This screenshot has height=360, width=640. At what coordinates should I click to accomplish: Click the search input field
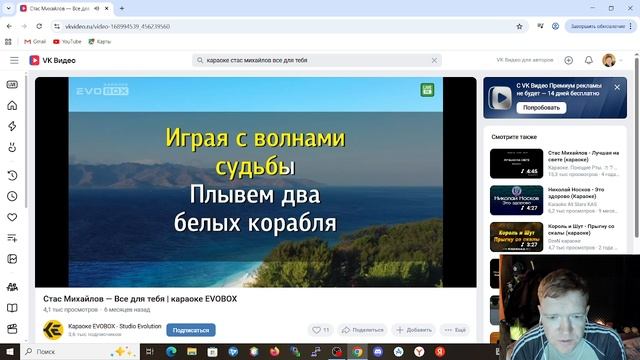[x=316, y=60]
